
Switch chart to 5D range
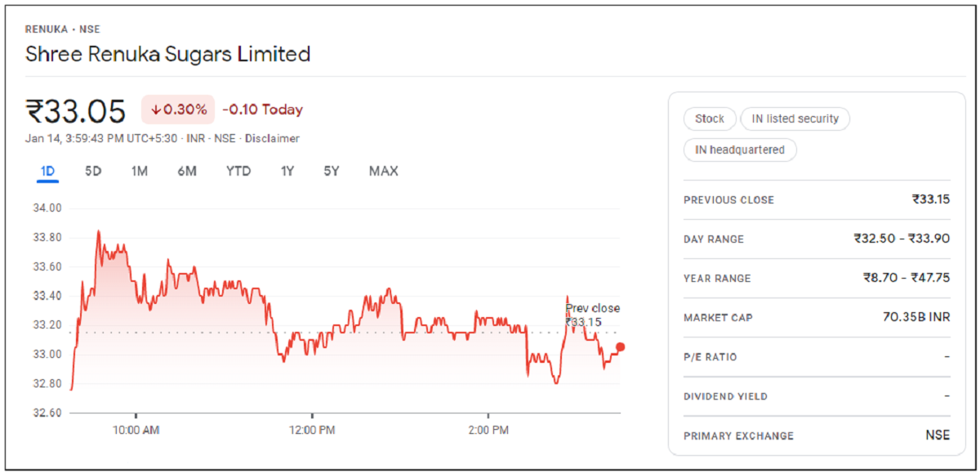[x=93, y=171]
